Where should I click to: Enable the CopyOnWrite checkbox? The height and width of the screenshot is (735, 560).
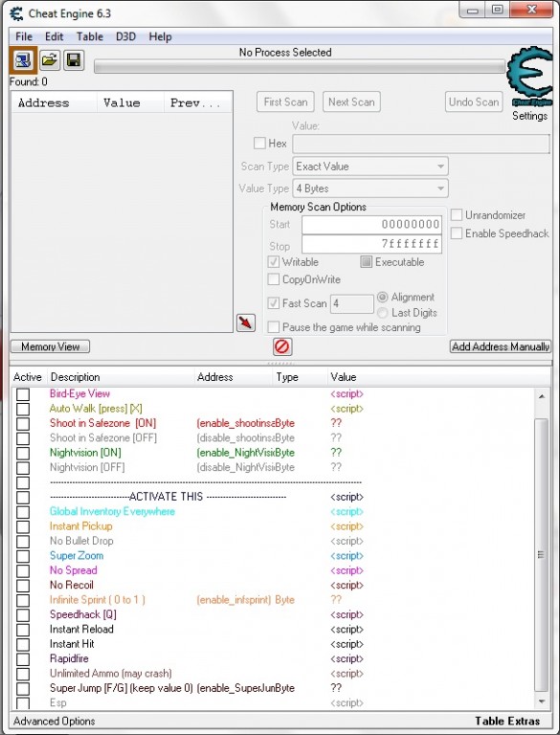[x=274, y=279]
